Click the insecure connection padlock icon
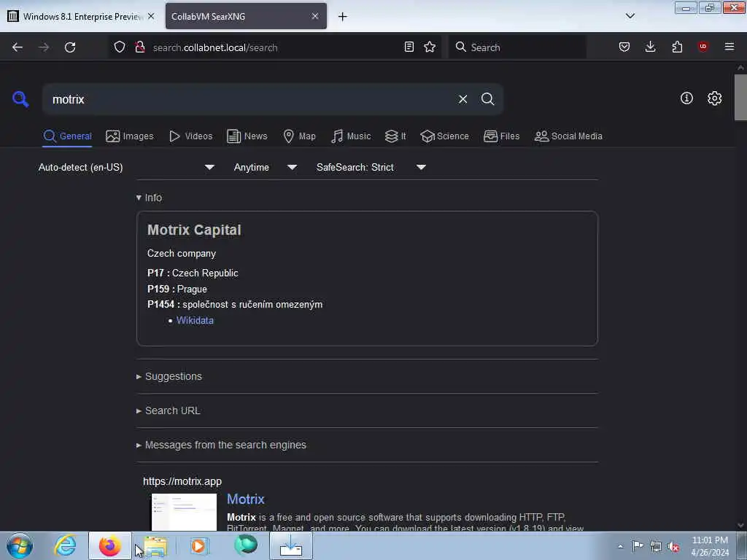Viewport: 747px width, 560px height. pos(140,47)
